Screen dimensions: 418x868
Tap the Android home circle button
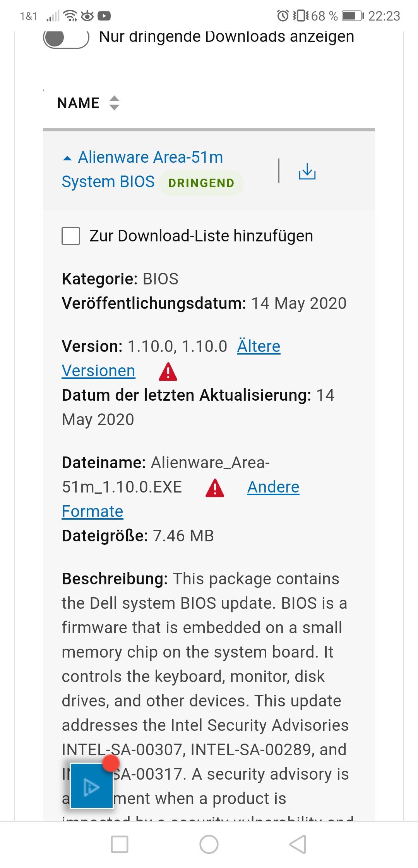209,844
